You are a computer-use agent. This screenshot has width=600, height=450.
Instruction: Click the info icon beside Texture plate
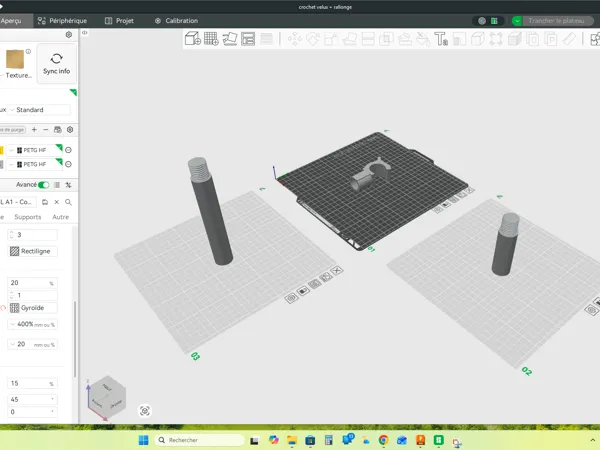(28, 51)
